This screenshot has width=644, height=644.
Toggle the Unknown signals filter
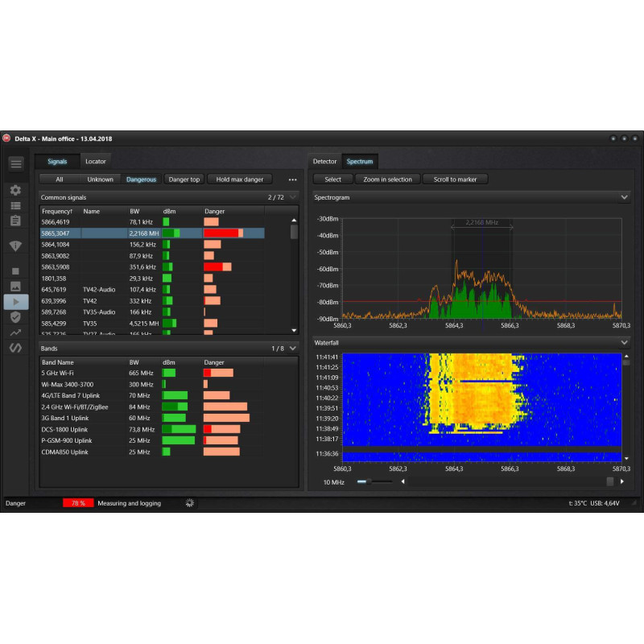100,180
